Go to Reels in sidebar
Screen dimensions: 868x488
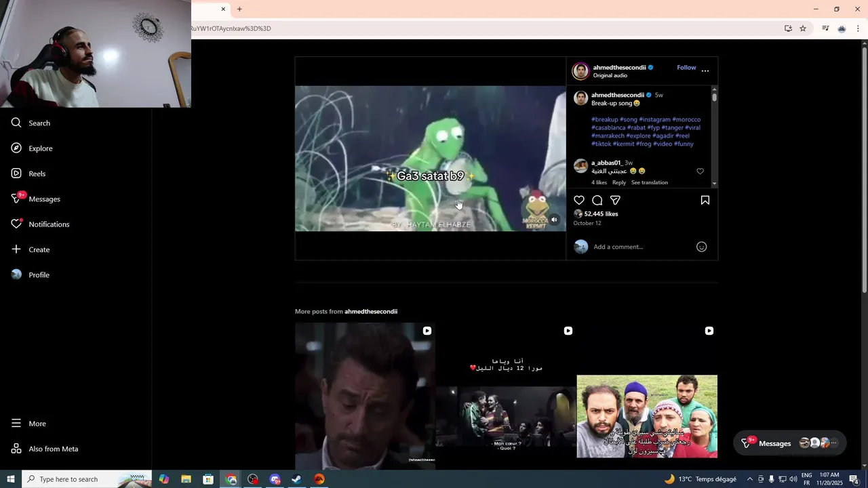click(28, 174)
